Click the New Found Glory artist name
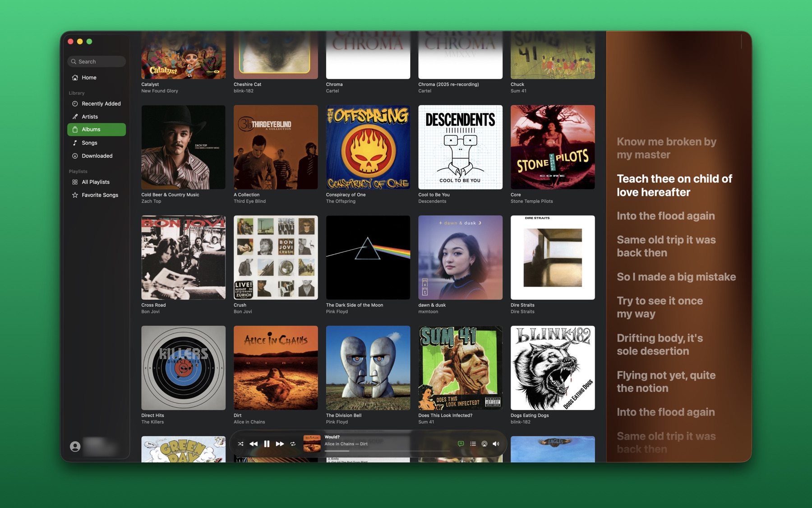 coord(160,91)
